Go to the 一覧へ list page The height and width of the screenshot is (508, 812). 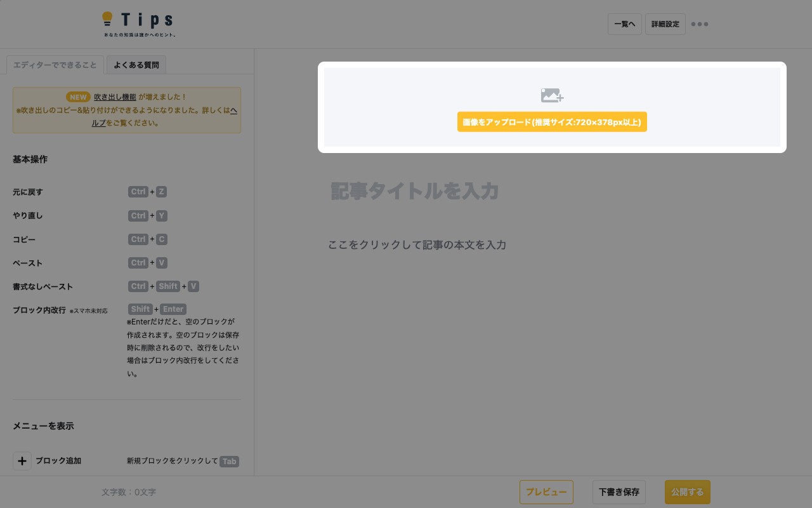pyautogui.click(x=625, y=24)
